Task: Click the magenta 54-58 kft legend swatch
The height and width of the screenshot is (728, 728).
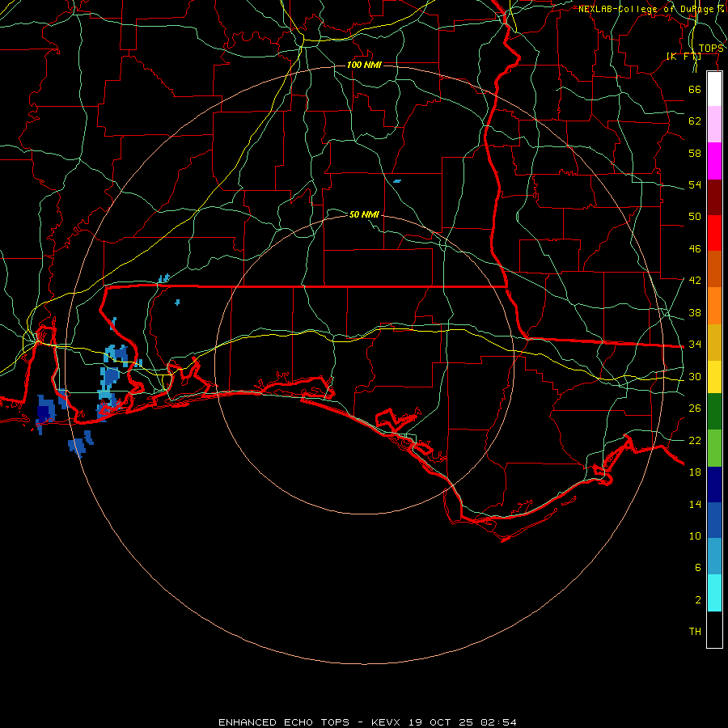Action: click(714, 161)
